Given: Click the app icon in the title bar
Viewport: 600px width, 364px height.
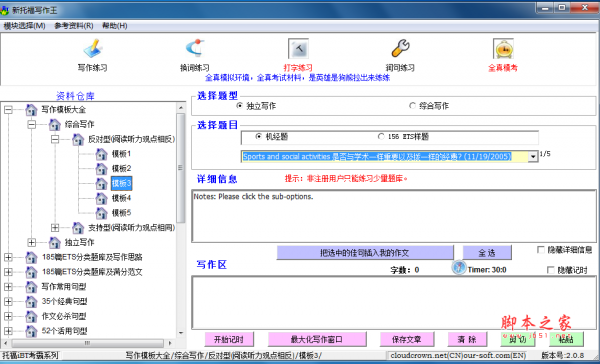Looking at the screenshot, I should coord(4,10).
